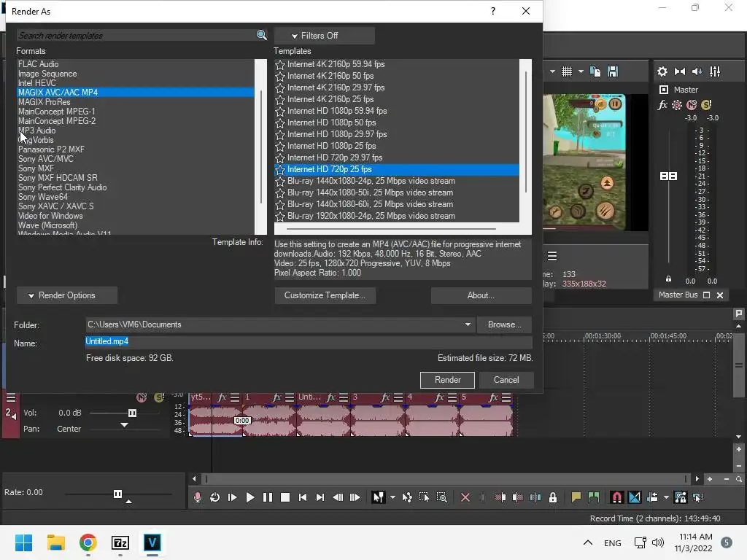Open the Folder path dropdown arrow
747x560 pixels.
tap(468, 324)
